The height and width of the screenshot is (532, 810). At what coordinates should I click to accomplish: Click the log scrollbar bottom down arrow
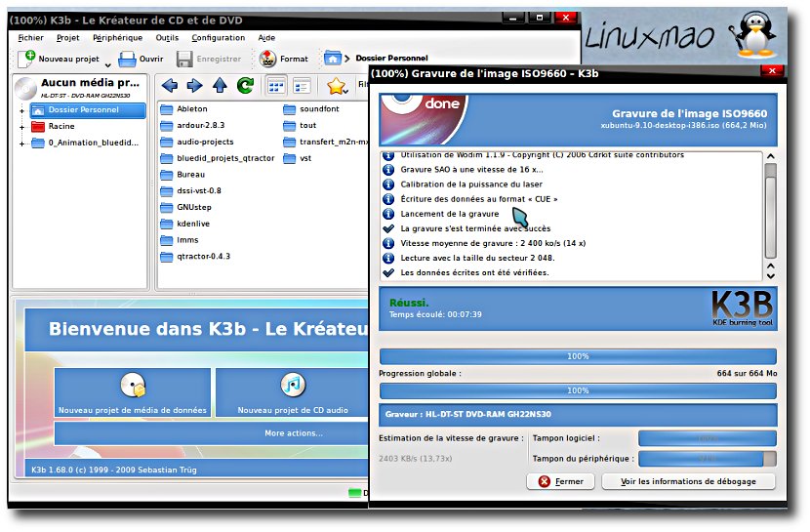click(x=770, y=276)
